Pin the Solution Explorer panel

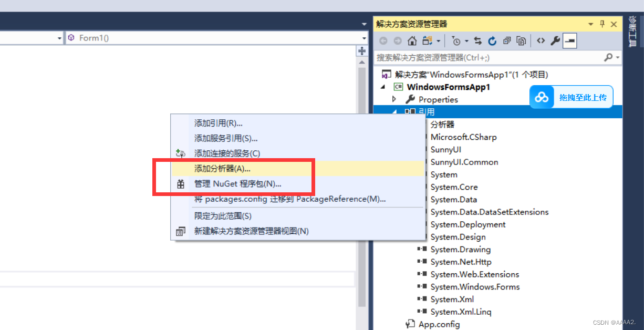pos(602,24)
